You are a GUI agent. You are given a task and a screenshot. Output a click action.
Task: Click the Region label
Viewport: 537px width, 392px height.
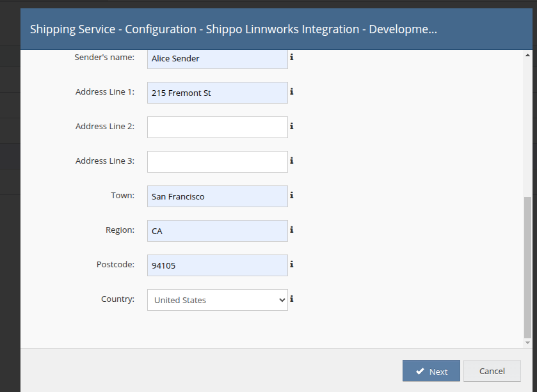coord(120,230)
